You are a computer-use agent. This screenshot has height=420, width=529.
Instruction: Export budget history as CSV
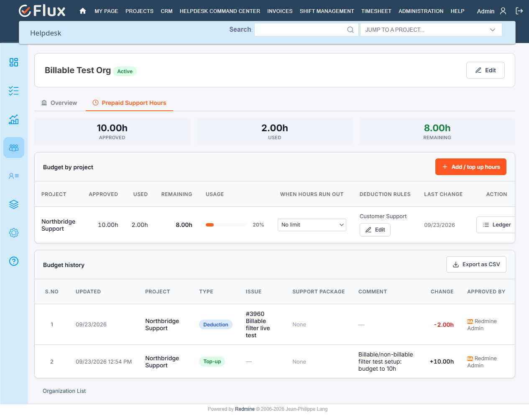[x=476, y=265]
